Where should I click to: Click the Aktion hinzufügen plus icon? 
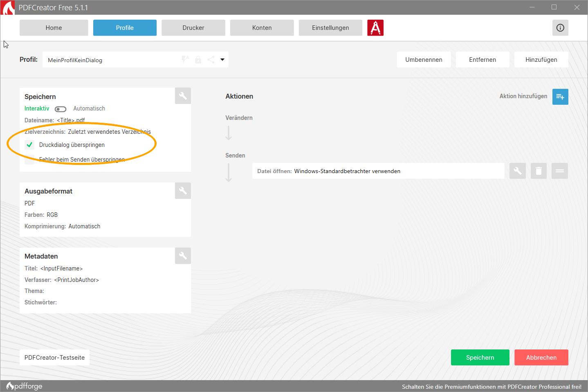pyautogui.click(x=560, y=97)
